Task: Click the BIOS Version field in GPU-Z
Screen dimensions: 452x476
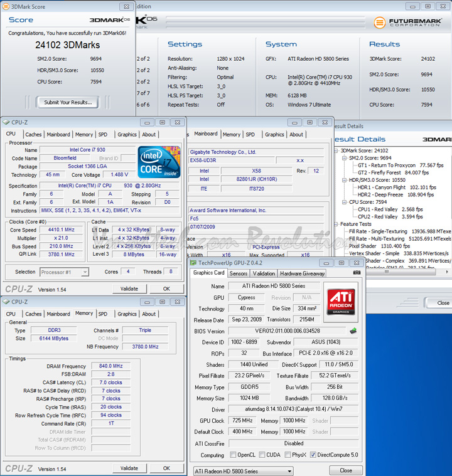Action: pos(287,331)
